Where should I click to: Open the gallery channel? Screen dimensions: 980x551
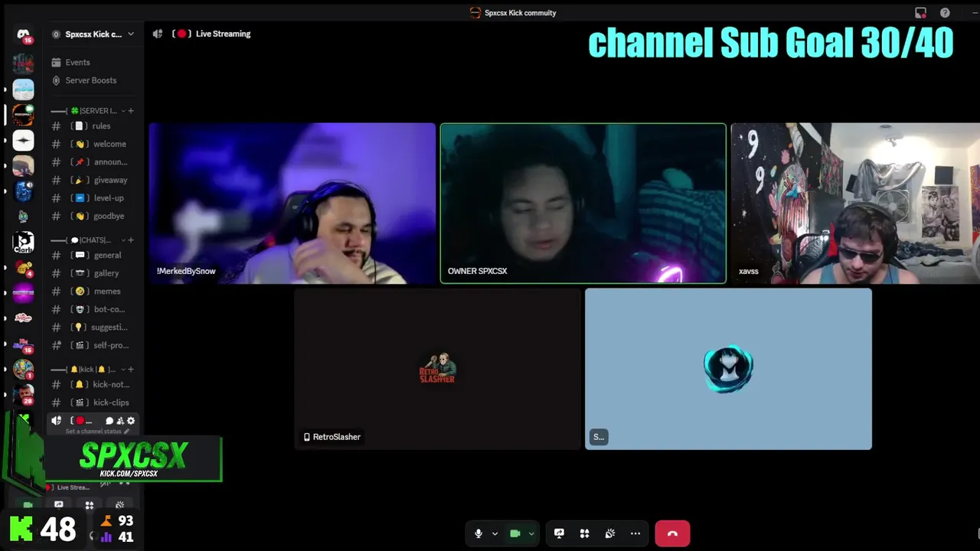click(93, 273)
